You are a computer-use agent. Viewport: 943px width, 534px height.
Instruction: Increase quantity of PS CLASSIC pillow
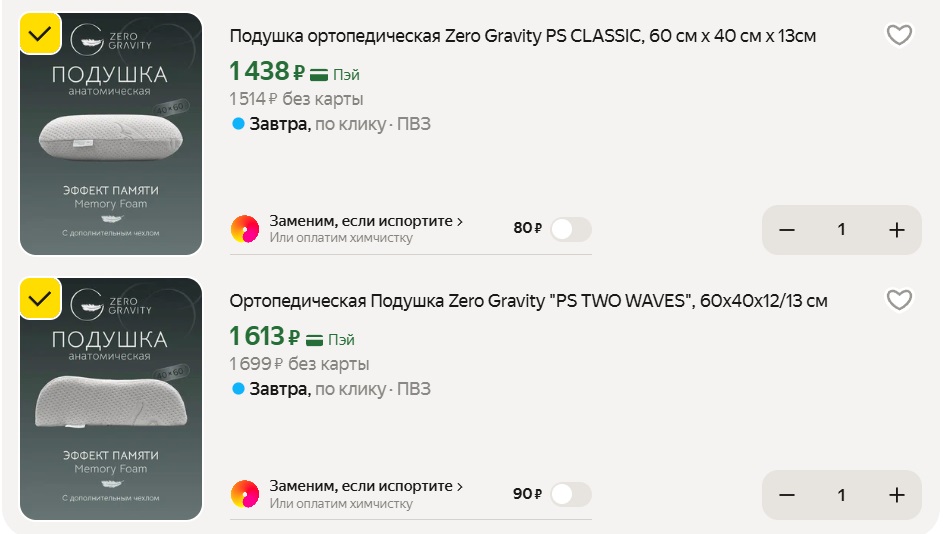(x=896, y=230)
